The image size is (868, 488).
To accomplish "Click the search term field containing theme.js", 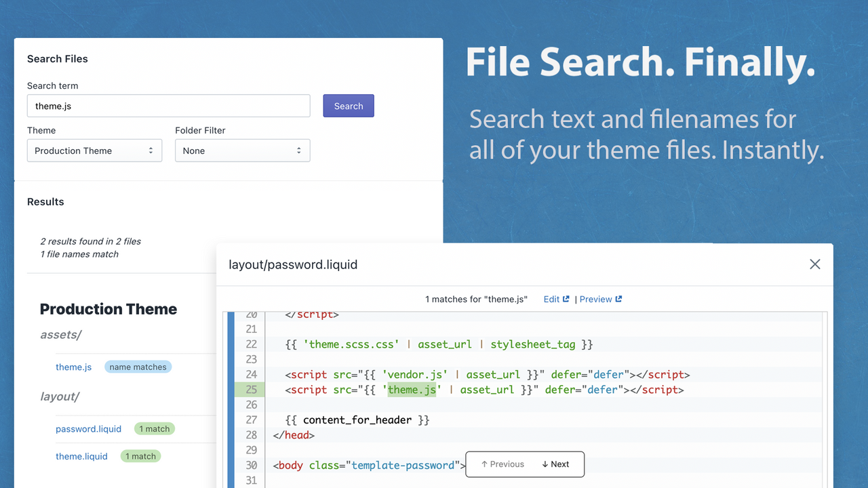I will pyautogui.click(x=168, y=106).
